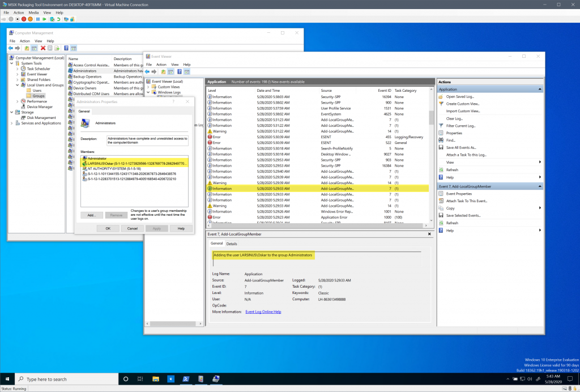The width and height of the screenshot is (580, 392).
Task: Collapse Local Users and Groups node
Action: point(18,85)
